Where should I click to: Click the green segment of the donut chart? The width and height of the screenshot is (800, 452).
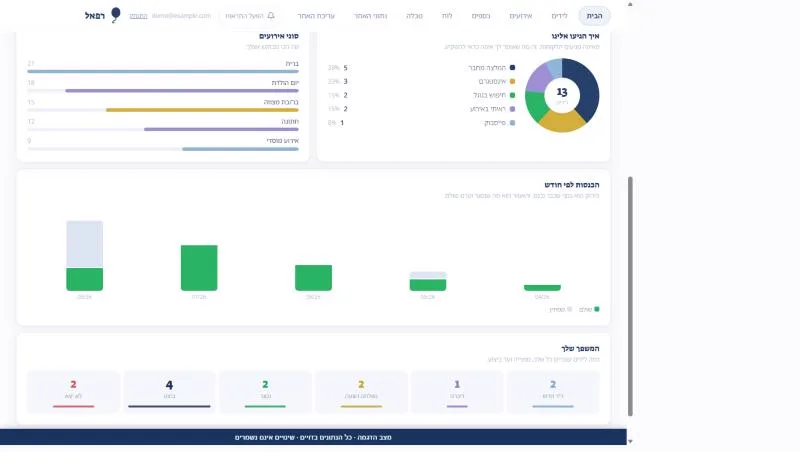[534, 106]
